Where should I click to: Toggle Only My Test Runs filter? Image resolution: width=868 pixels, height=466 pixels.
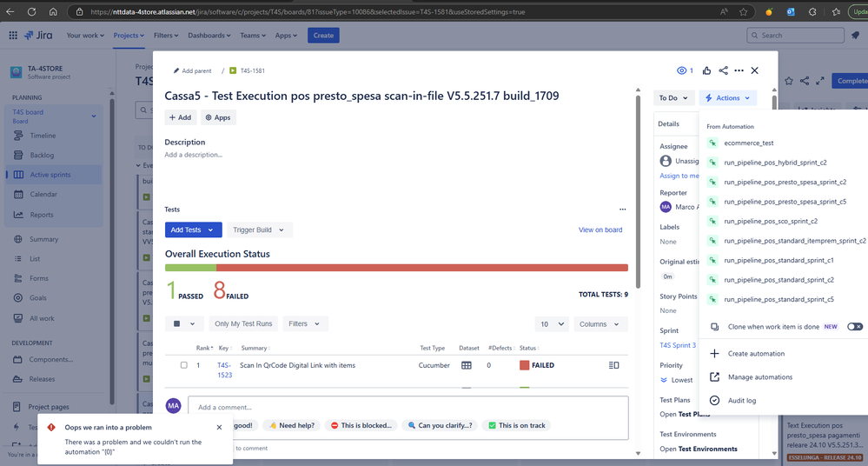pos(243,323)
